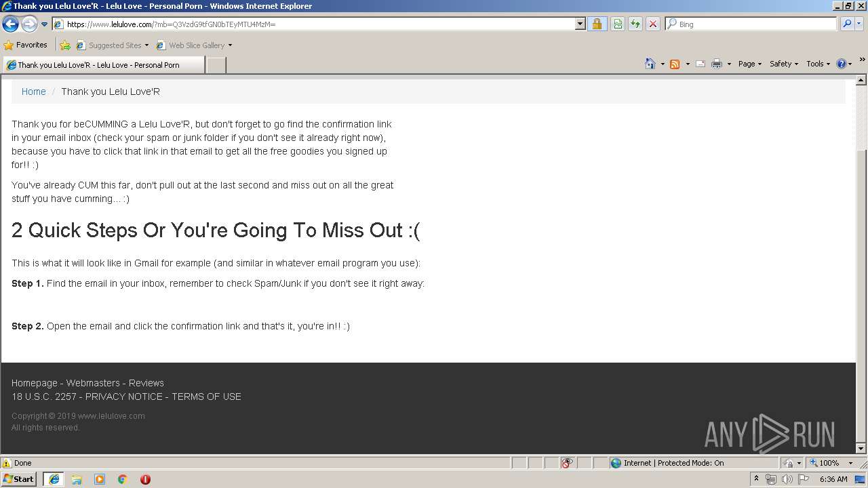Image resolution: width=868 pixels, height=488 pixels.
Task: Select the Thank you Lelu Love'R tab
Action: pyautogui.click(x=103, y=65)
